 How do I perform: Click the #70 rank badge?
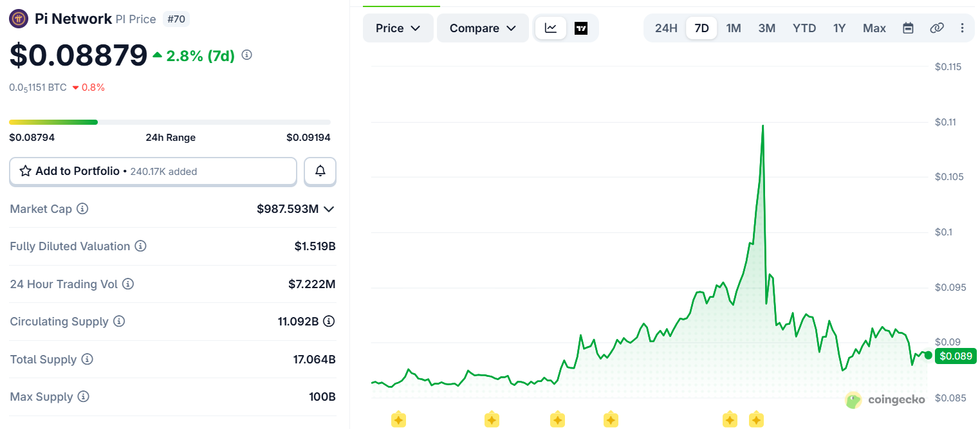tap(176, 19)
